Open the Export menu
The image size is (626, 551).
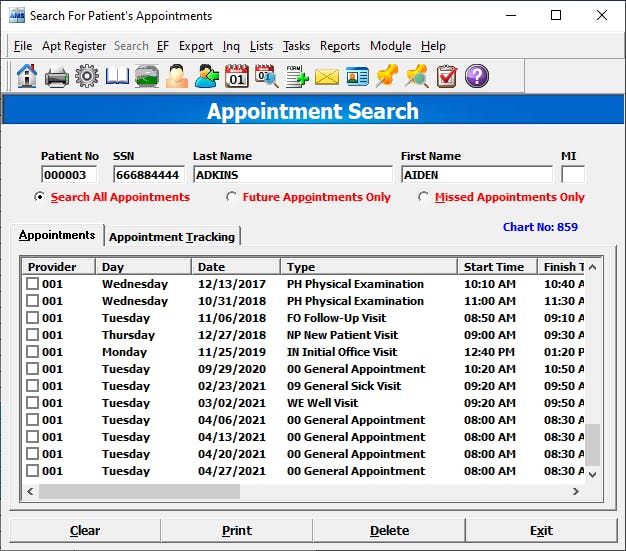point(196,46)
